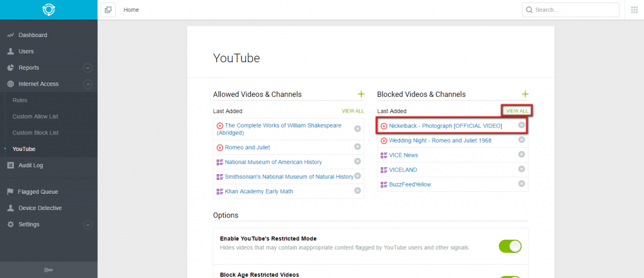Open Custom Allow List in the sidebar
Screen dimensions: 644x278
tap(35, 116)
